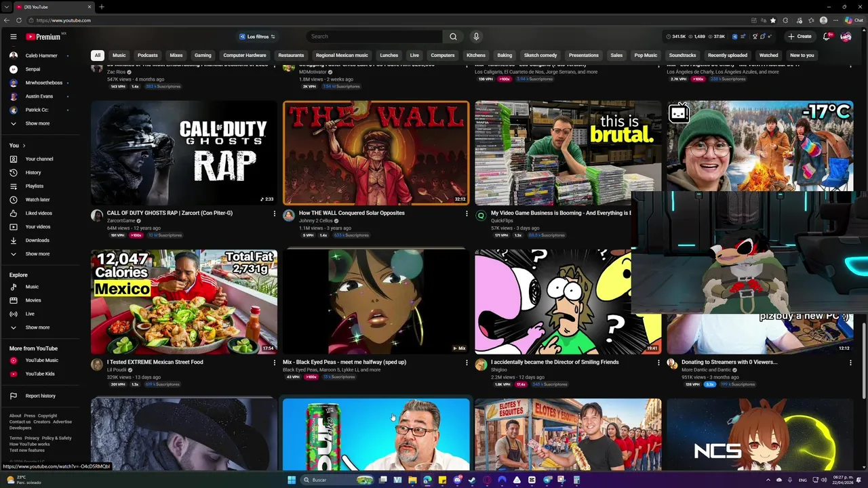Viewport: 868px width, 488px height.
Task: Click the Create button
Action: click(x=800, y=37)
